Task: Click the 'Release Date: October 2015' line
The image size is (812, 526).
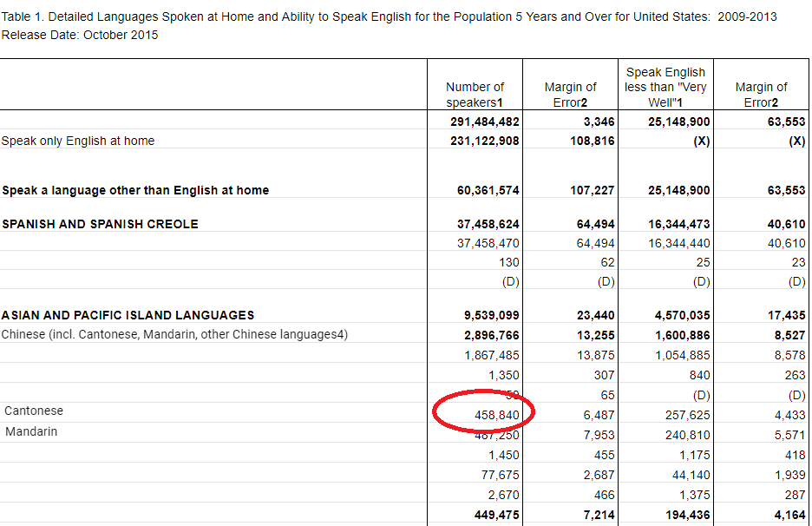Action: click(x=80, y=35)
